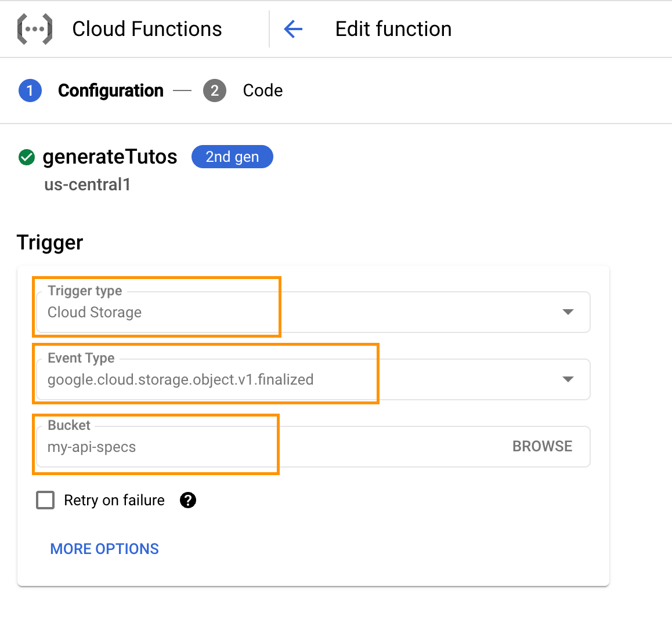Viewport: 672px width, 630px height.
Task: Click the Cloud Functions logo icon
Action: [x=35, y=29]
